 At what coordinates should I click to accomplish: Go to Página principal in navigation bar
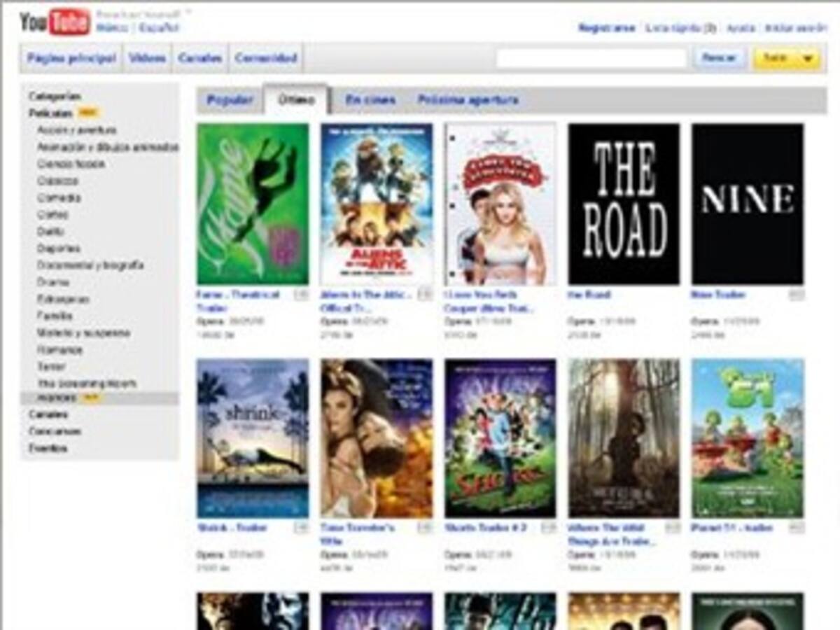(71, 58)
